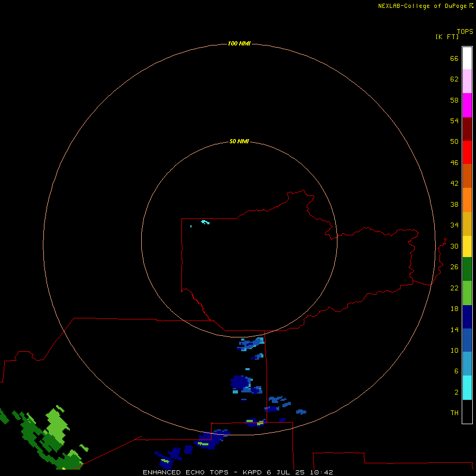Image resolution: width=476 pixels, height=476 pixels.
Task: Click the legend value 34
Action: click(454, 225)
